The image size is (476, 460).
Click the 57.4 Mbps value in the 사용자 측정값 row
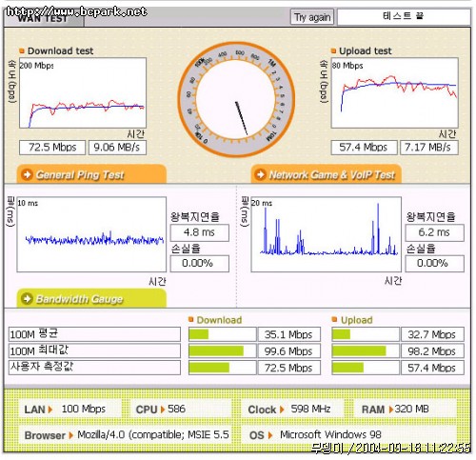(432, 368)
